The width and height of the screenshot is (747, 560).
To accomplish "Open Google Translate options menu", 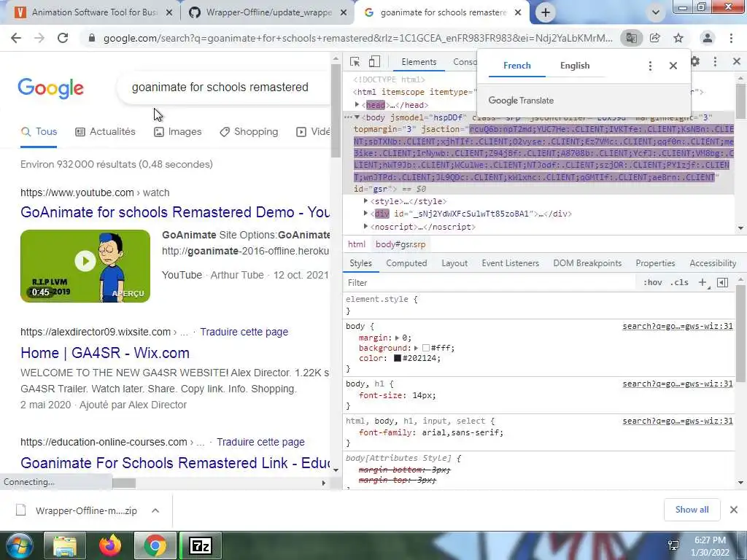I will point(650,66).
